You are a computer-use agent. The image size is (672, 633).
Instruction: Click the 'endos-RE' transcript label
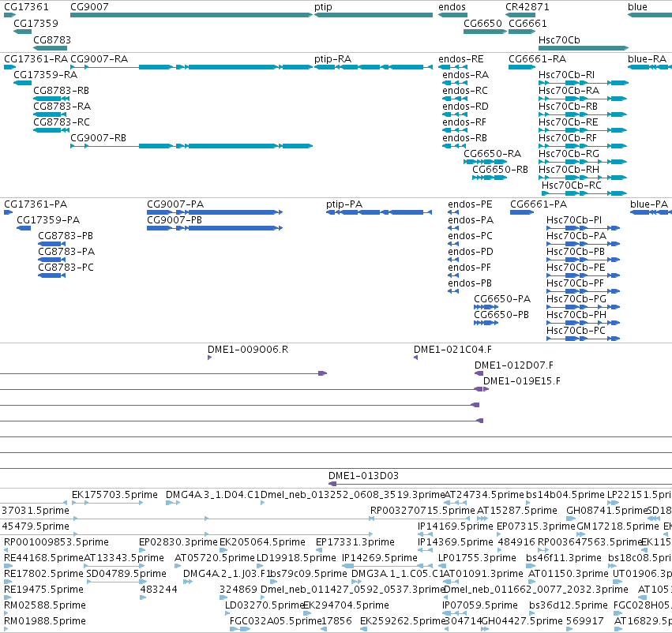pos(460,58)
